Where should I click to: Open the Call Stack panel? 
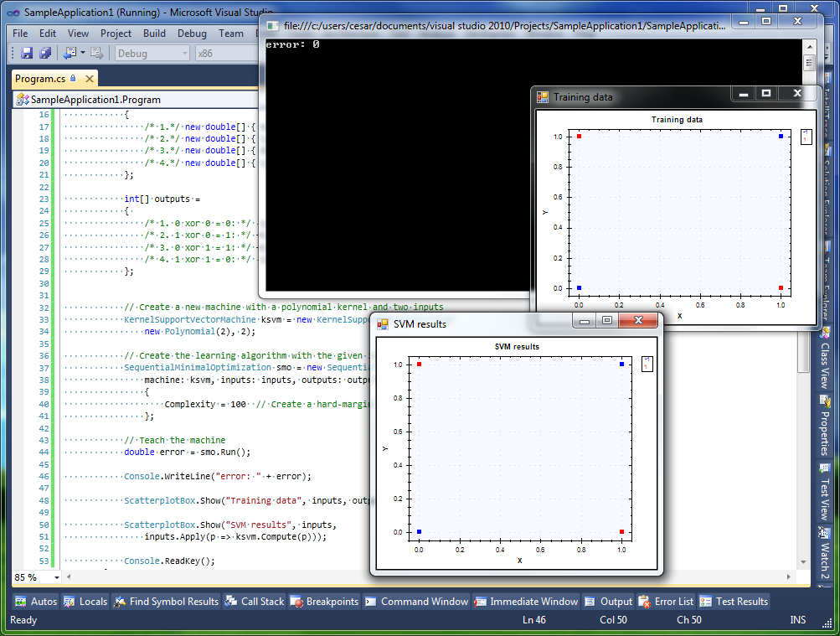pyautogui.click(x=255, y=601)
